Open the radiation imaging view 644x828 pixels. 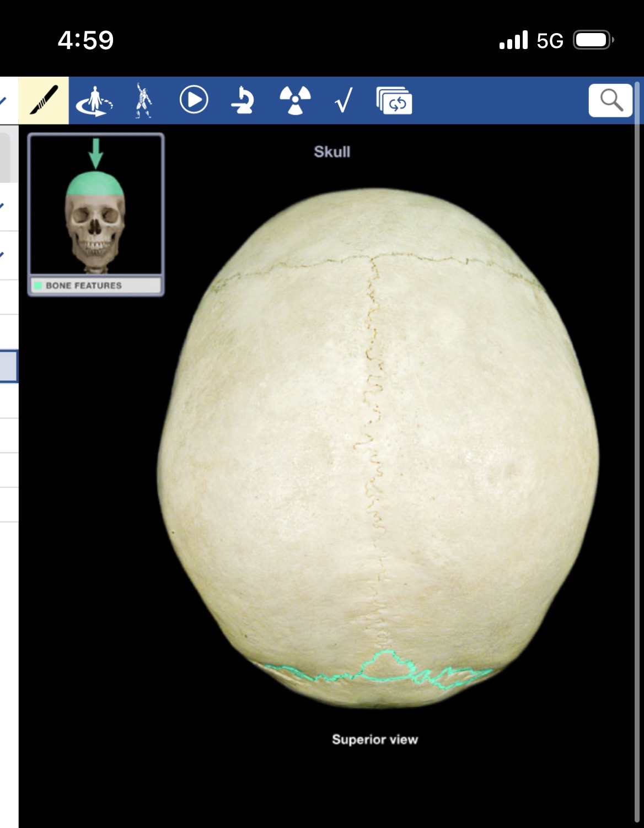295,100
